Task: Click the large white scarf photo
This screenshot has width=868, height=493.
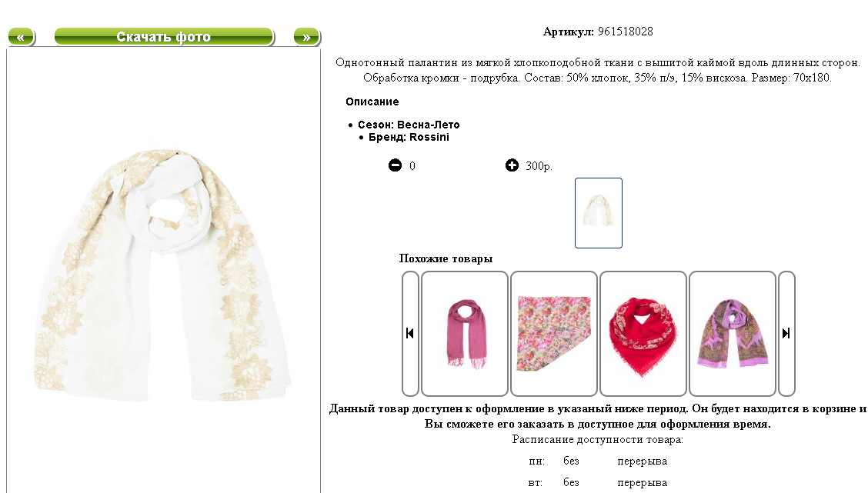Action: 163,275
